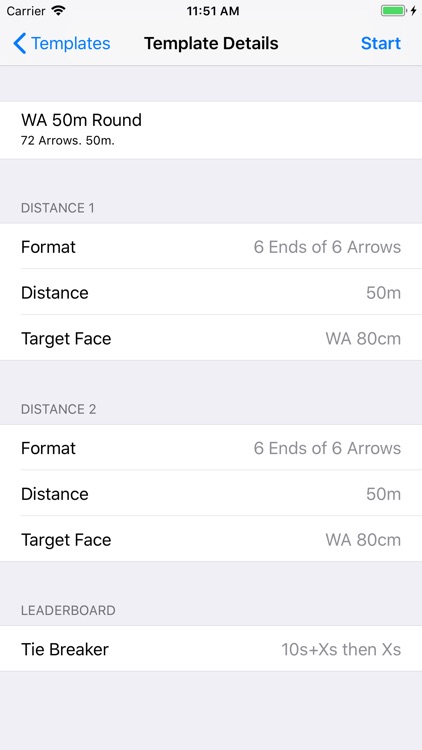Tap the 72 Arrows. 50m. subtitle
422x750 pixels.
click(67, 141)
